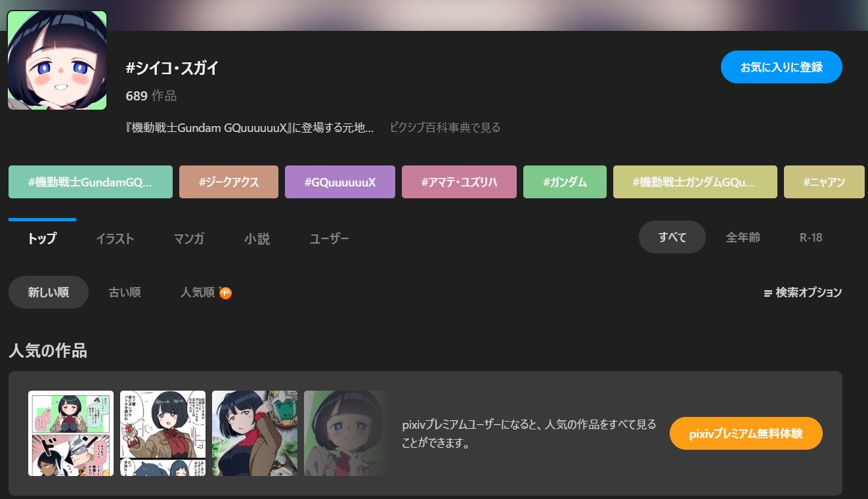Open the third popular work thumbnail with the green Haro robot
The width and height of the screenshot is (868, 499).
coord(255,433)
